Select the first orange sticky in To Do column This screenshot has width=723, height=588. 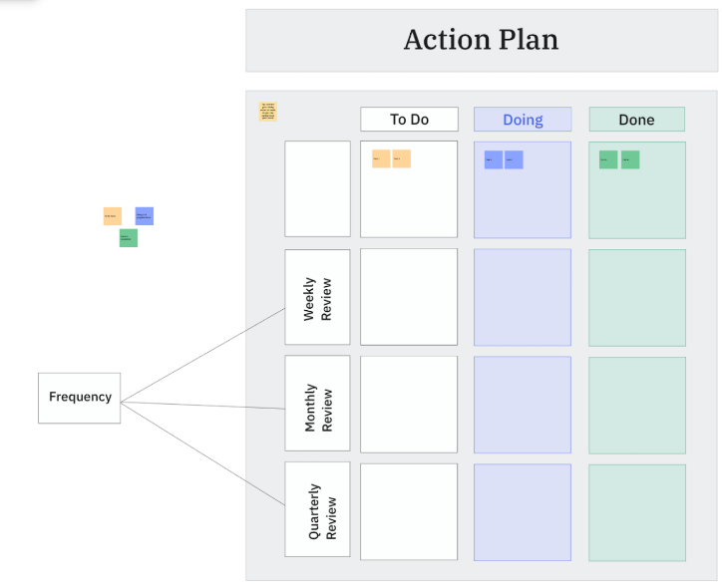pos(381,158)
